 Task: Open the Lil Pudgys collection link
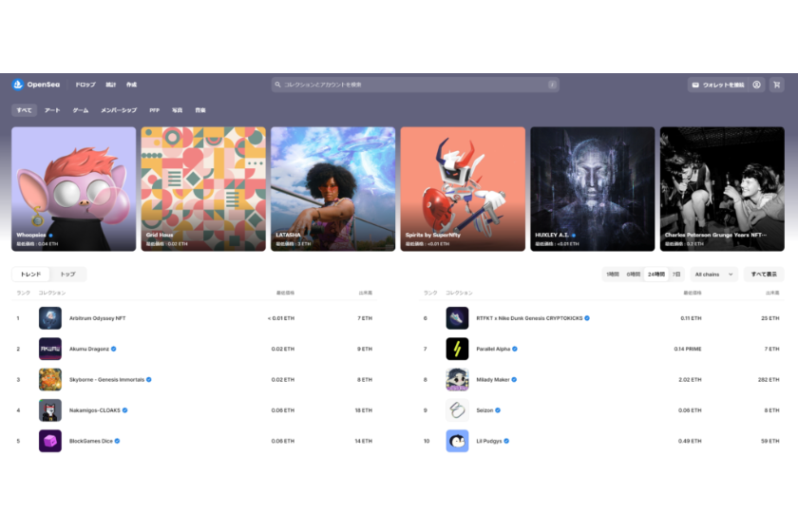pos(489,441)
